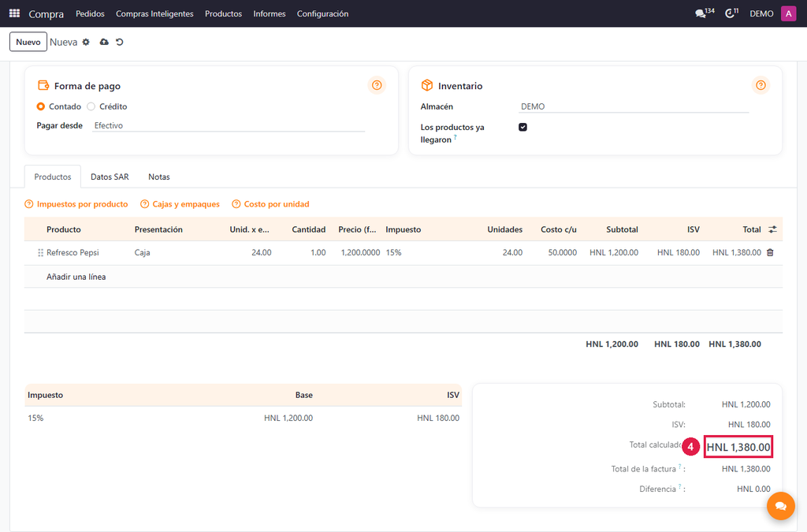
Task: Click the Diferencia value HNL 0.00
Action: (753, 489)
